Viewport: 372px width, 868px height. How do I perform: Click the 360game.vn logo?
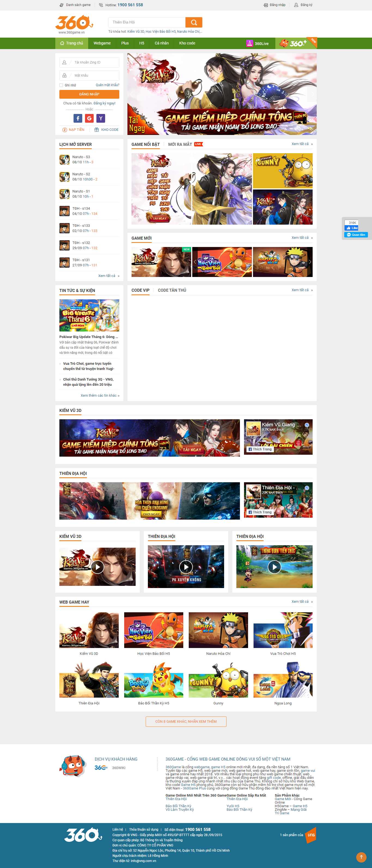(74, 24)
